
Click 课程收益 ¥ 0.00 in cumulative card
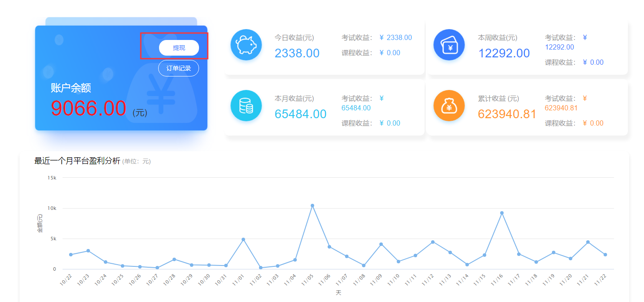point(574,123)
